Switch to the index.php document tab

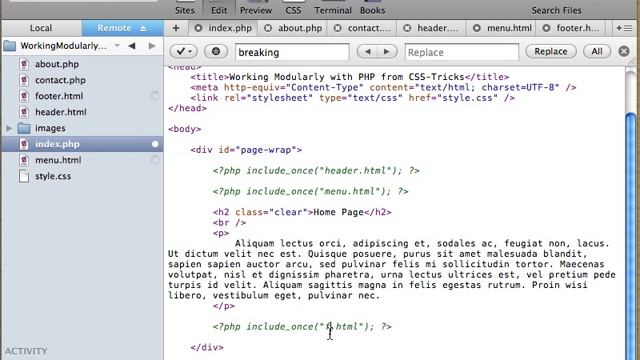pyautogui.click(x=230, y=28)
